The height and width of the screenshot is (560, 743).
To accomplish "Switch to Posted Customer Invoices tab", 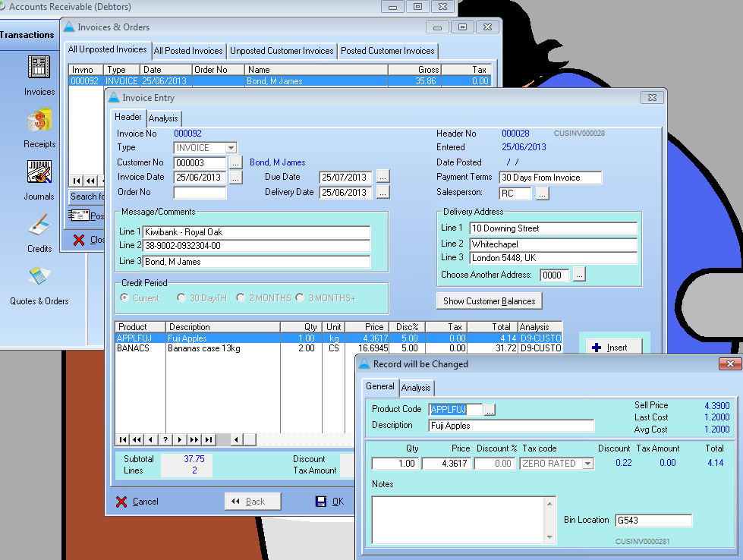I will [388, 51].
